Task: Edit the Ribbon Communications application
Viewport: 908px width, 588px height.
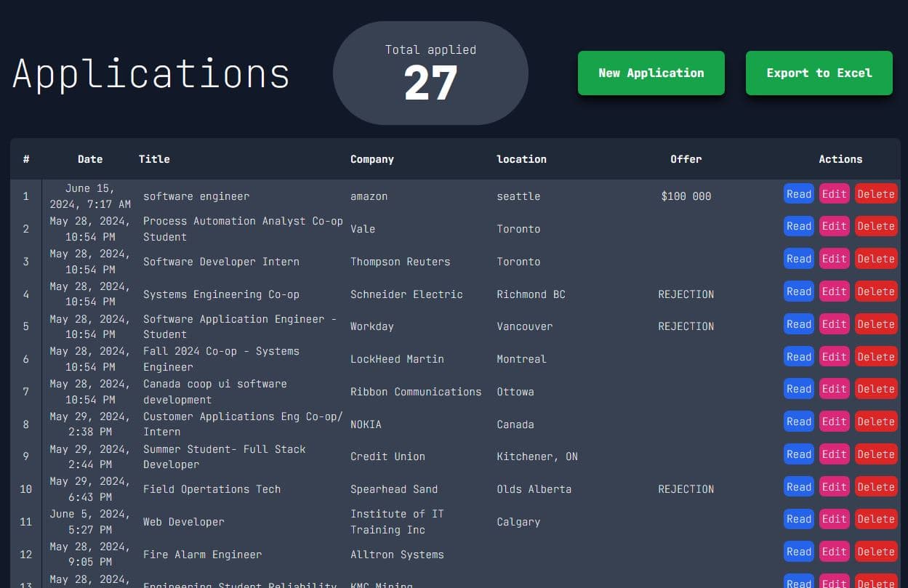Action: coord(834,389)
